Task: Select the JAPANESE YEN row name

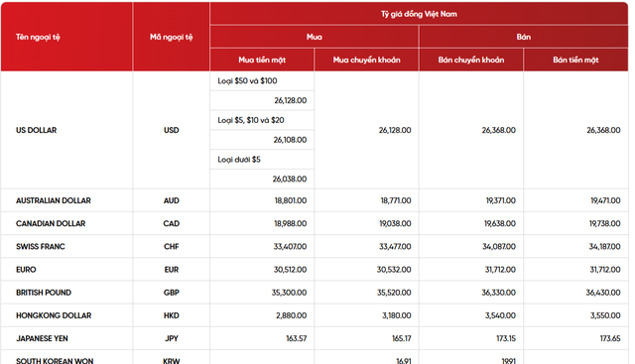Action: tap(42, 339)
